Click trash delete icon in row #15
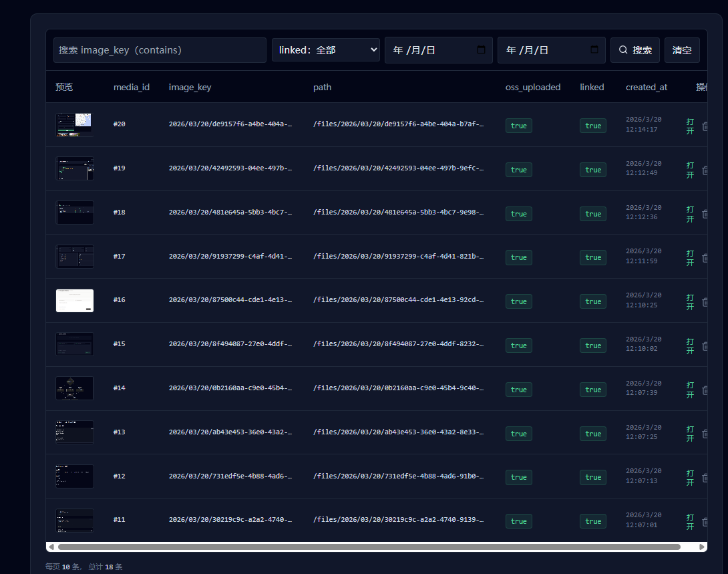Screen dimensions: 728x574 point(705,346)
